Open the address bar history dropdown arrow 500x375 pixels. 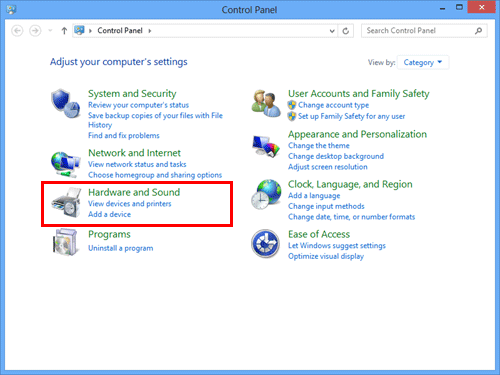(332, 31)
